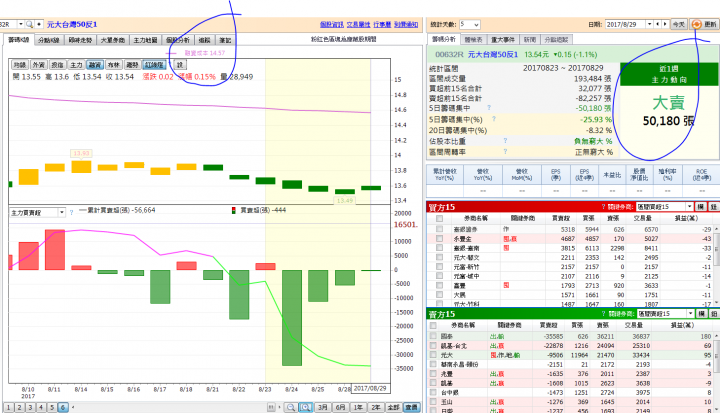Open the stock code dropdown arrow
720x413 pixels.
[x=21, y=24]
